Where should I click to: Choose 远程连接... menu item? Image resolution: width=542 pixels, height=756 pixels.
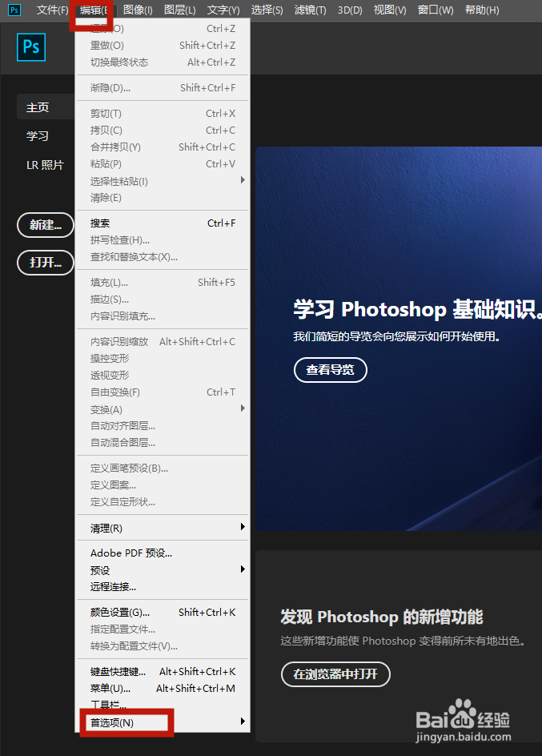[163, 587]
